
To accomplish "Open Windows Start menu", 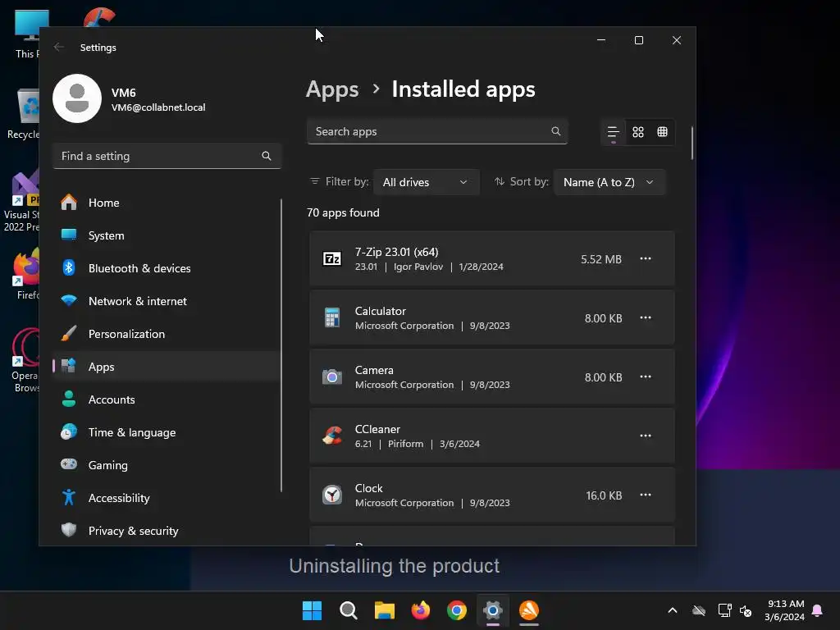I will click(312, 610).
